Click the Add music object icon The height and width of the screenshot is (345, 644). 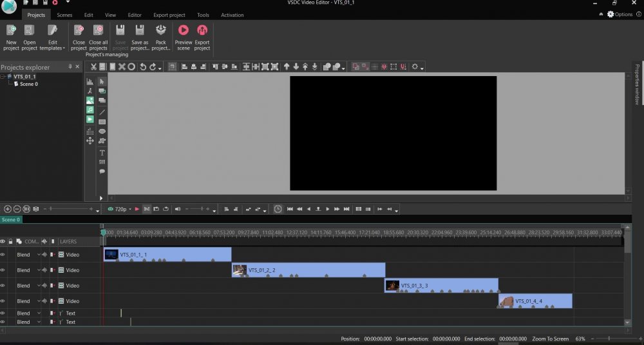coord(90,110)
